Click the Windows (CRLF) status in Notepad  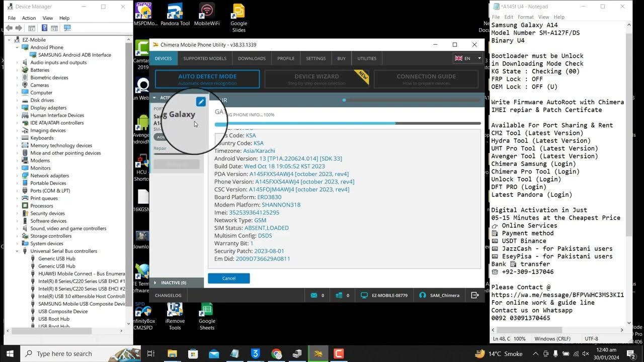(551, 339)
